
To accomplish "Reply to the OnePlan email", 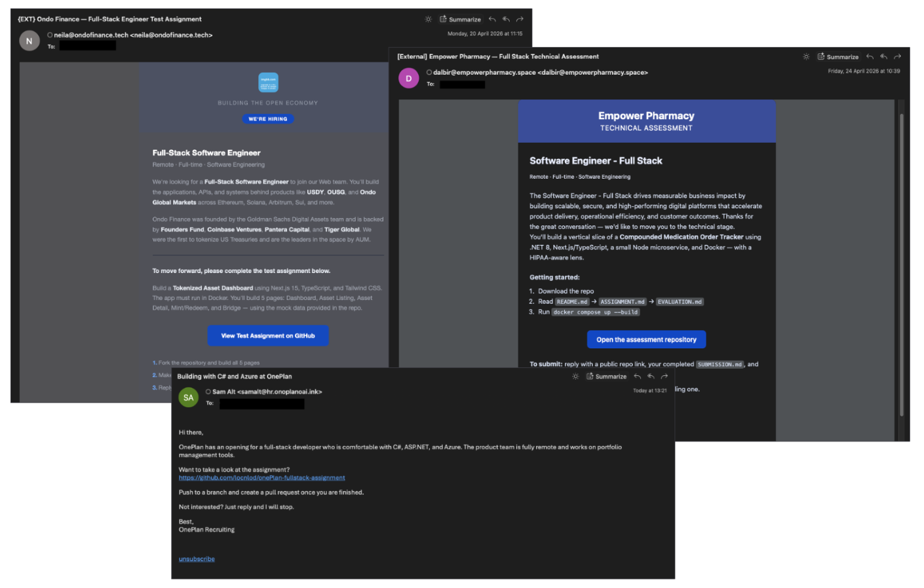I will click(637, 376).
